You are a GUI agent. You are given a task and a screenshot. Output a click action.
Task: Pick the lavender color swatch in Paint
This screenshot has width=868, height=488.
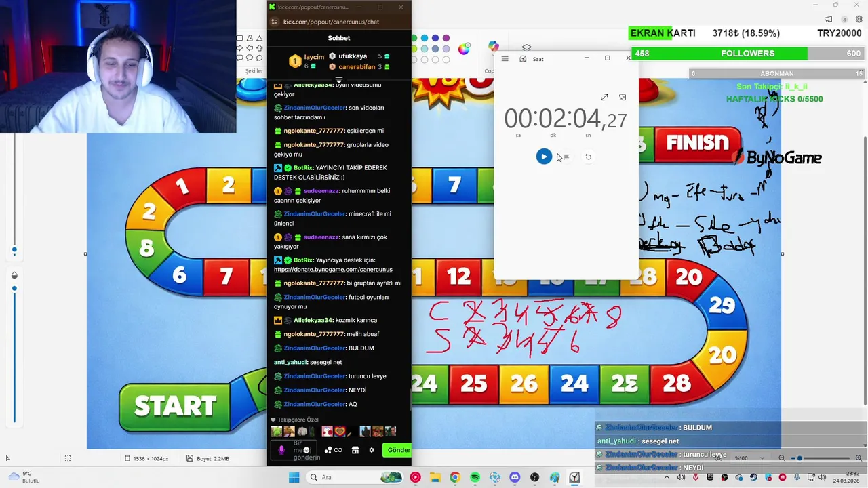click(446, 49)
